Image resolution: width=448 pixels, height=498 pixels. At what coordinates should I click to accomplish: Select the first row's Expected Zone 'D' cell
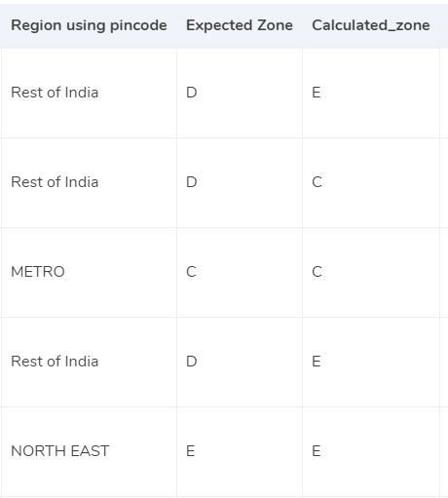click(240, 93)
